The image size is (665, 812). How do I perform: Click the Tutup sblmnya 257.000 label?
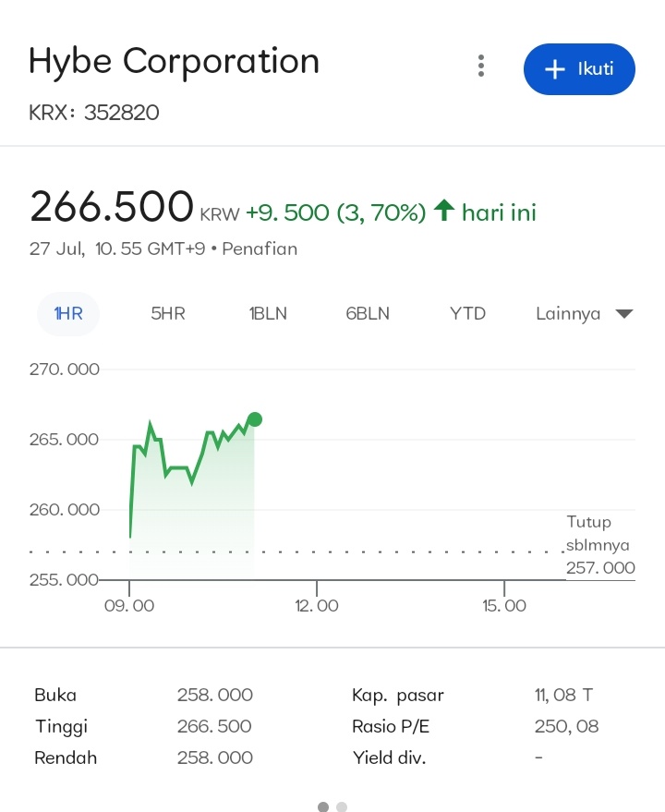tap(600, 545)
